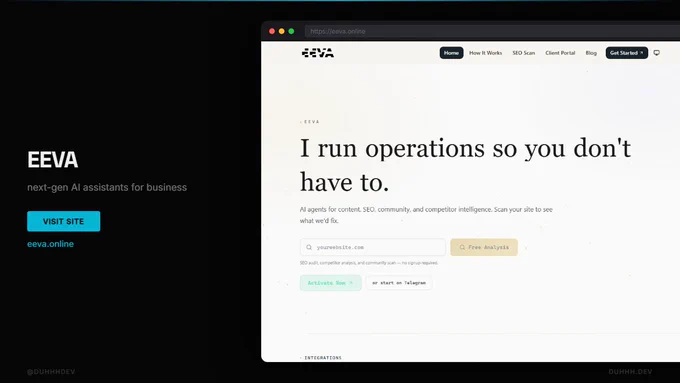Image resolution: width=680 pixels, height=383 pixels.
Task: Click the red close window dot
Action: pos(272,31)
